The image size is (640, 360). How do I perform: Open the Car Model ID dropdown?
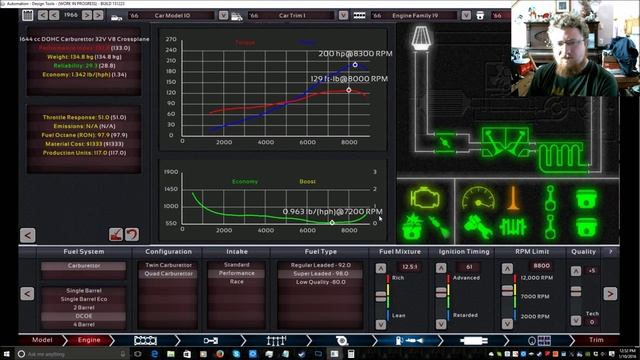click(x=223, y=16)
